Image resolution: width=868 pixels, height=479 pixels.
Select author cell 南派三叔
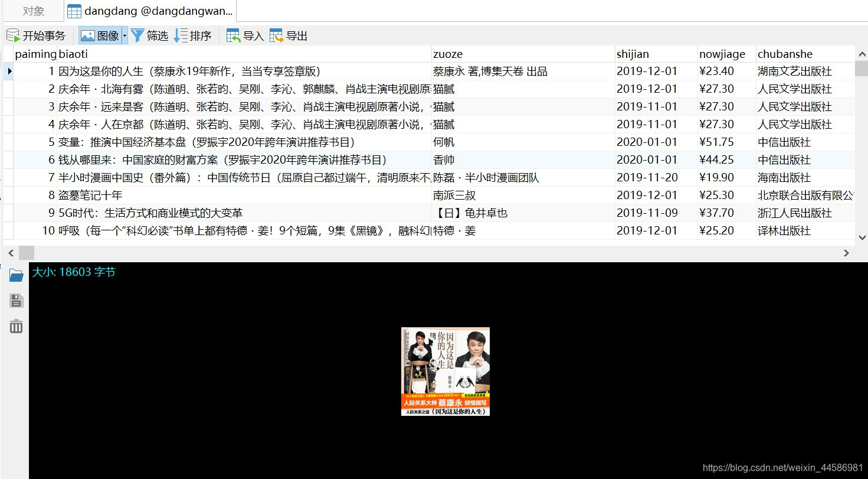click(523, 195)
